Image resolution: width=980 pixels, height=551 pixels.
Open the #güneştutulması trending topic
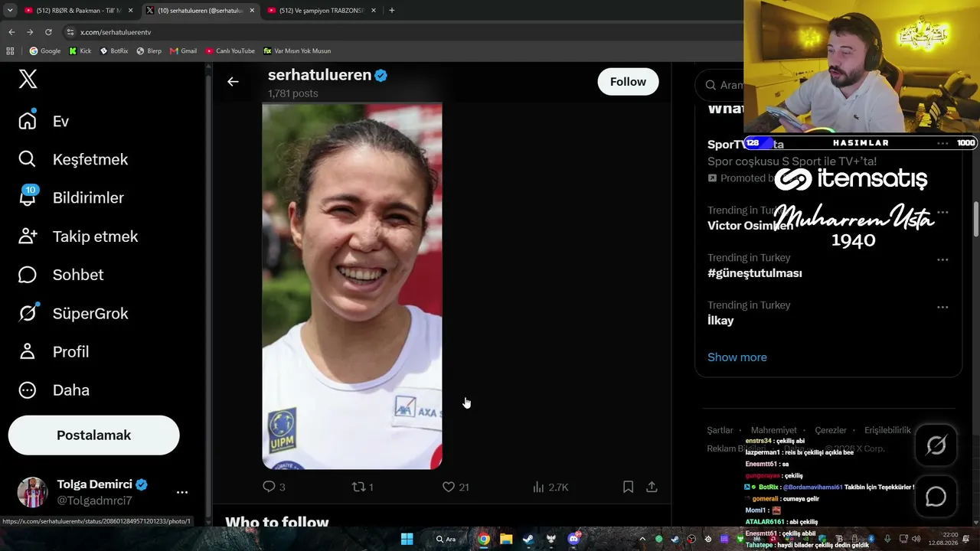pyautogui.click(x=755, y=273)
